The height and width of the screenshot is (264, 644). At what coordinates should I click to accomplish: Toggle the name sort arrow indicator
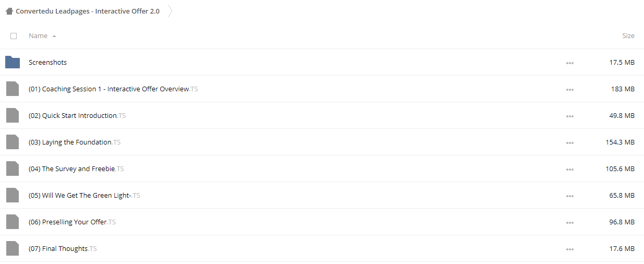54,36
